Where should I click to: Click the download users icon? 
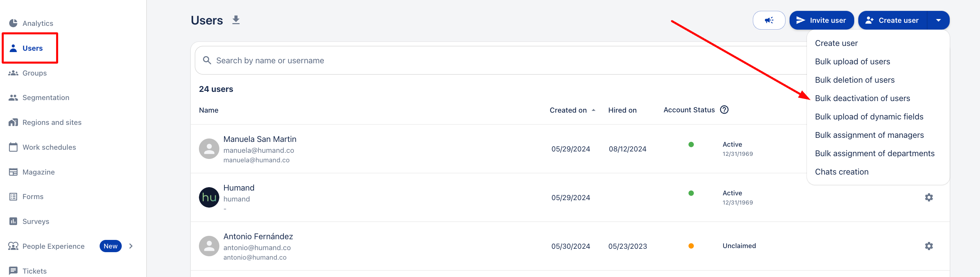click(236, 20)
